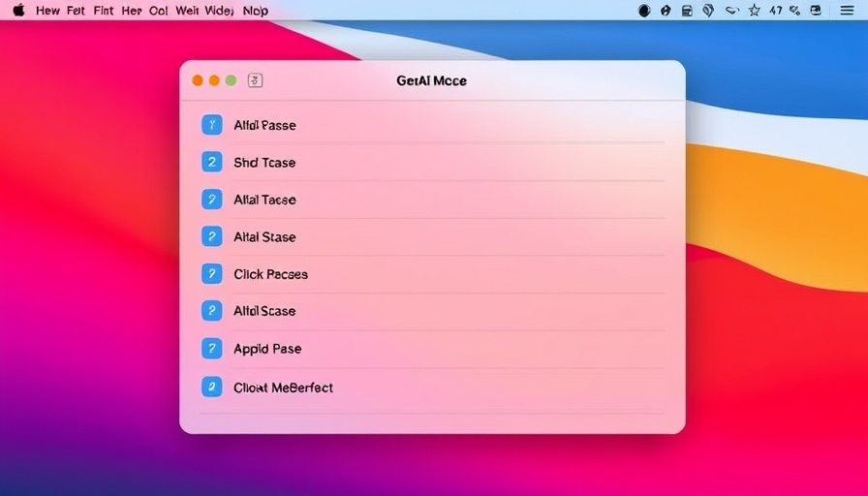Click the solid black circle menu bar icon
868x496 pixels.
[x=644, y=11]
